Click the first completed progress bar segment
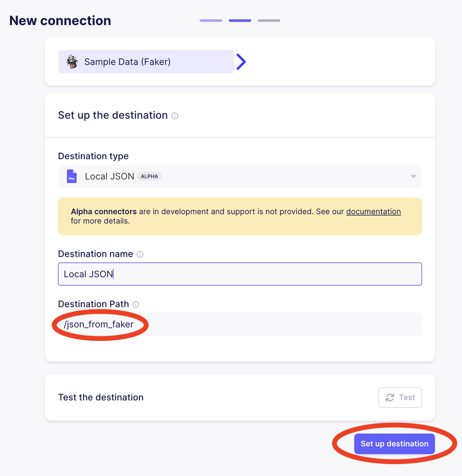 (x=211, y=20)
